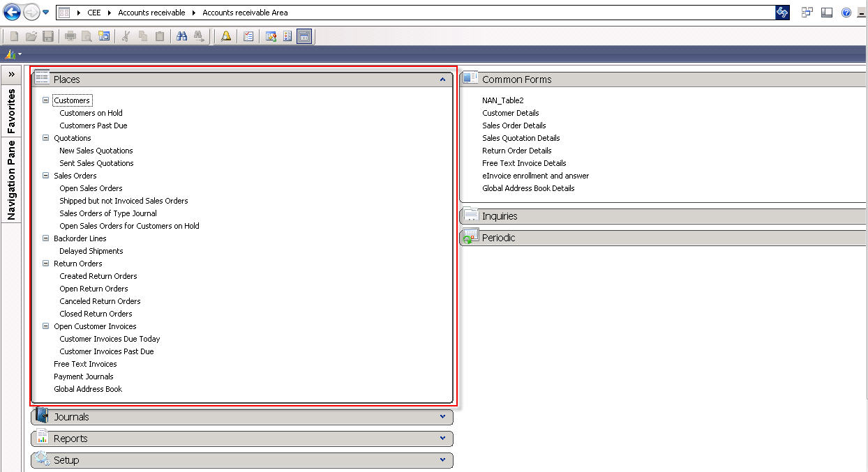
Task: Collapse the Return Orders tree node
Action: coord(46,264)
